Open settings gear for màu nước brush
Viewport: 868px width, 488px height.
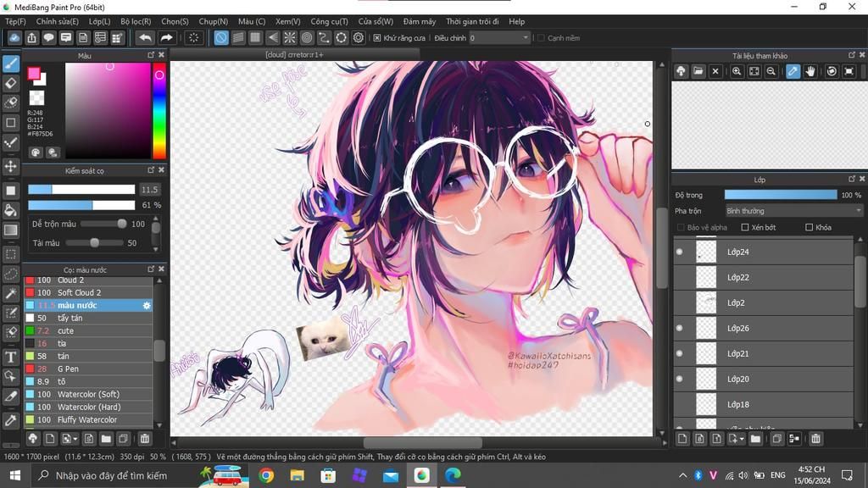[x=147, y=305]
